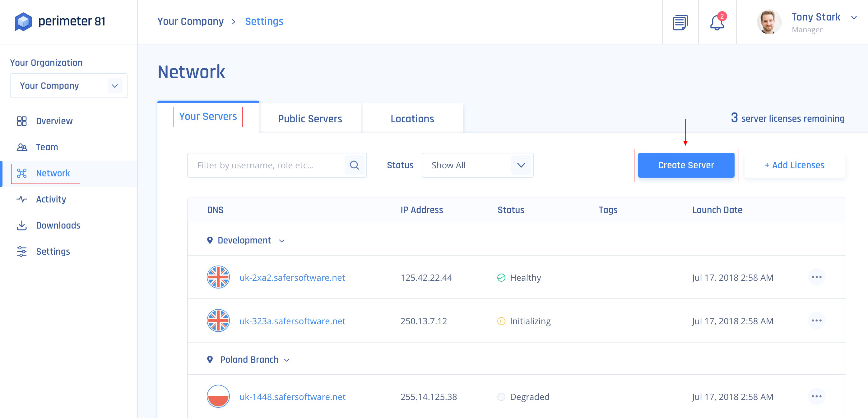Click the Create Server button
Image resolution: width=868 pixels, height=418 pixels.
point(686,165)
